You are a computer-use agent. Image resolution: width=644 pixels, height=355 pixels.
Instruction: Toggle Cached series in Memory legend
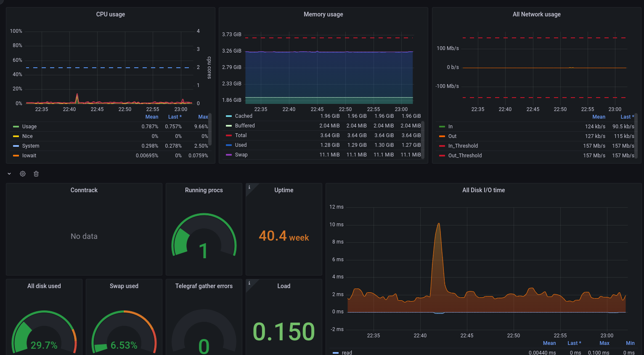244,116
